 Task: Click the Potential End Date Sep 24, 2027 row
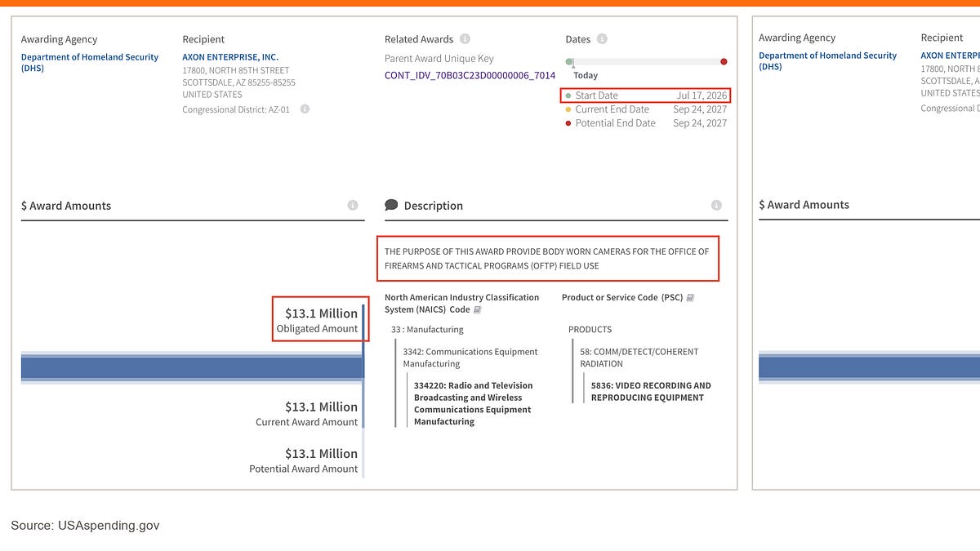pyautogui.click(x=646, y=123)
